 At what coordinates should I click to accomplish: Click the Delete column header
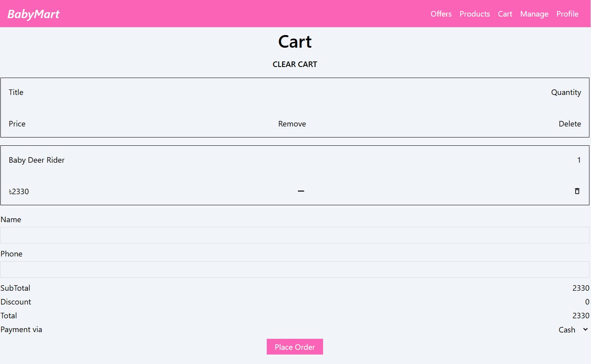pos(569,124)
